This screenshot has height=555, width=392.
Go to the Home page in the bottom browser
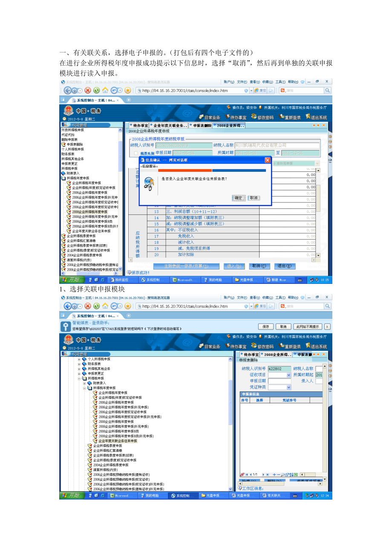[105, 306]
